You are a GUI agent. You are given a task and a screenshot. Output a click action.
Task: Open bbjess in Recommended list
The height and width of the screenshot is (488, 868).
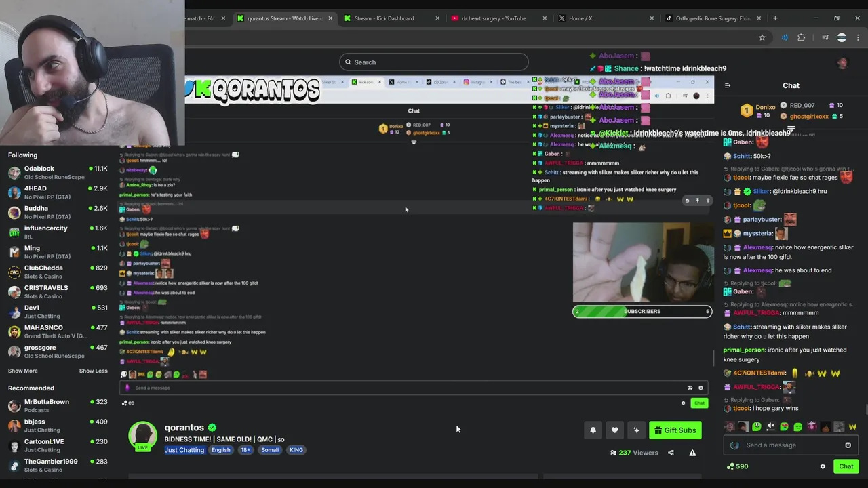pos(58,426)
